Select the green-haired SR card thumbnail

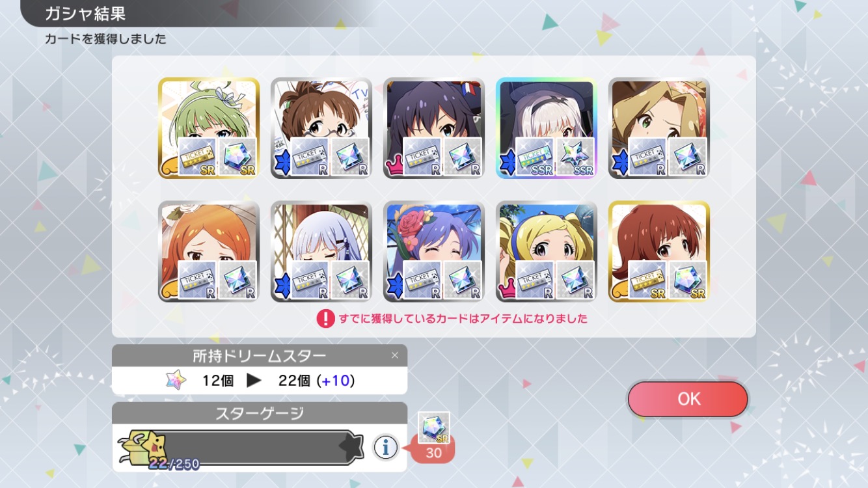click(209, 128)
